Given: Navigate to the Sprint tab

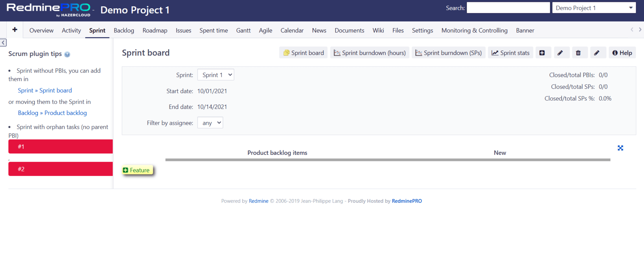Looking at the screenshot, I should click(97, 30).
